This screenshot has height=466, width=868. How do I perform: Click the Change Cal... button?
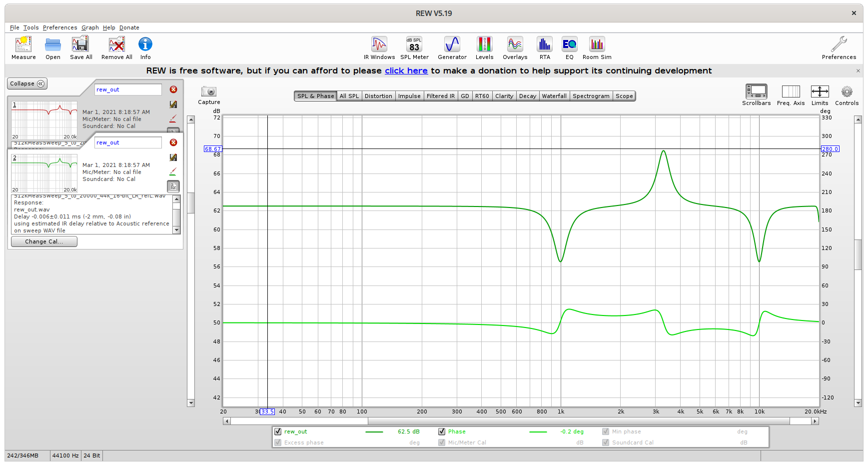(44, 241)
